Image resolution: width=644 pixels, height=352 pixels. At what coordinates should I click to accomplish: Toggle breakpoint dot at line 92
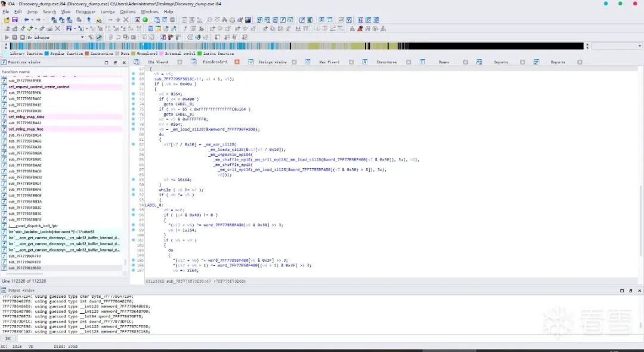(133, 194)
